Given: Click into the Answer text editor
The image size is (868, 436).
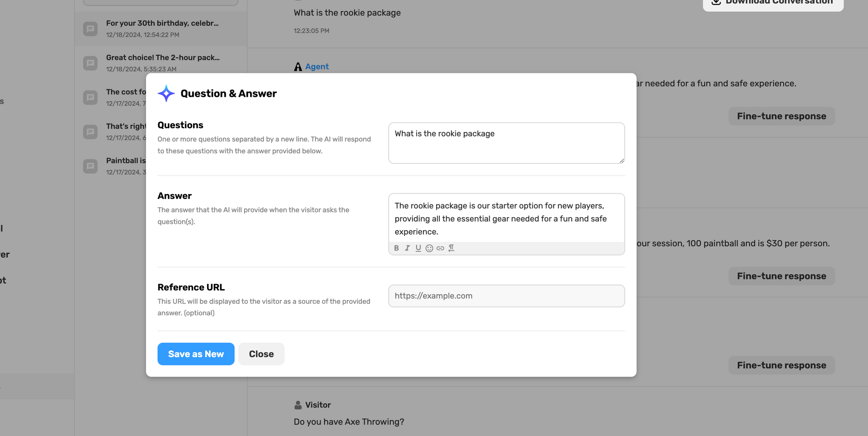Looking at the screenshot, I should 506,218.
